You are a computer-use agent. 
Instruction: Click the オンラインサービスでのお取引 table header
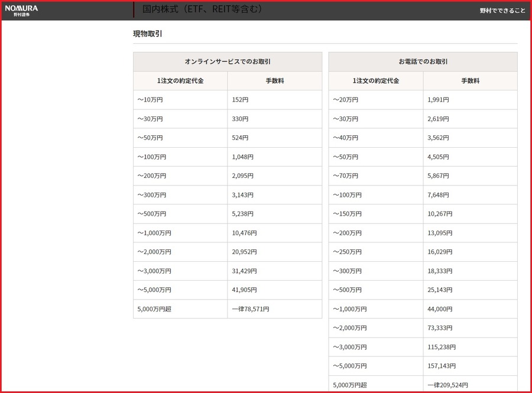coord(228,61)
